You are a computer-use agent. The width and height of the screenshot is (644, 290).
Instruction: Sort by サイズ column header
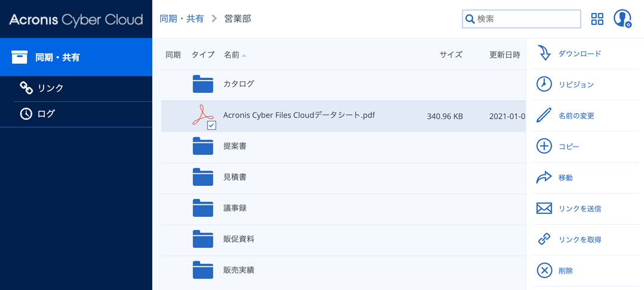coord(451,55)
